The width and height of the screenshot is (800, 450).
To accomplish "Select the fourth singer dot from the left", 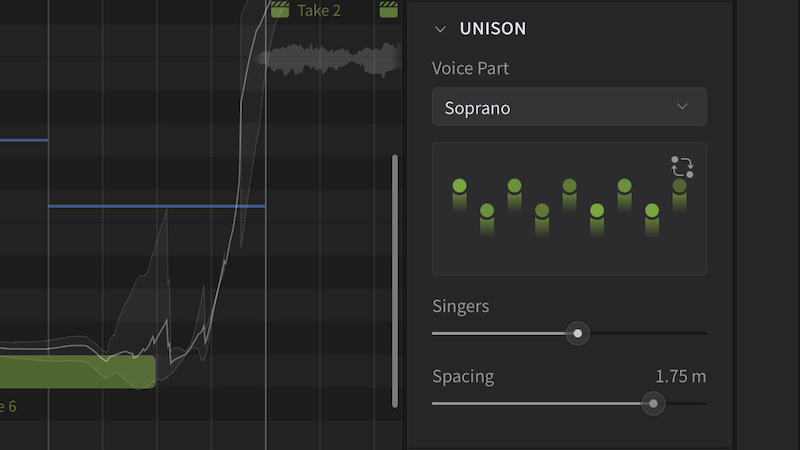I will coord(542,211).
